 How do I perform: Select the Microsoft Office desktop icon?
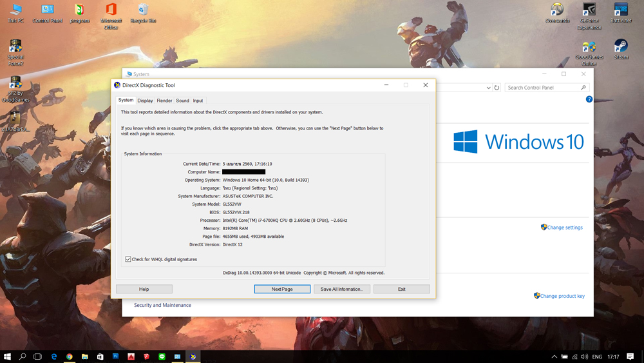(x=111, y=17)
